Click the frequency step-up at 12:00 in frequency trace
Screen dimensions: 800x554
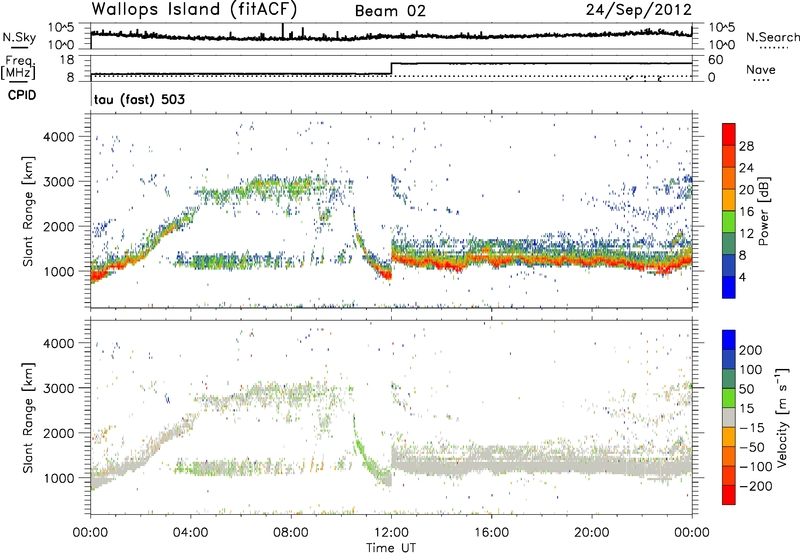pos(391,69)
